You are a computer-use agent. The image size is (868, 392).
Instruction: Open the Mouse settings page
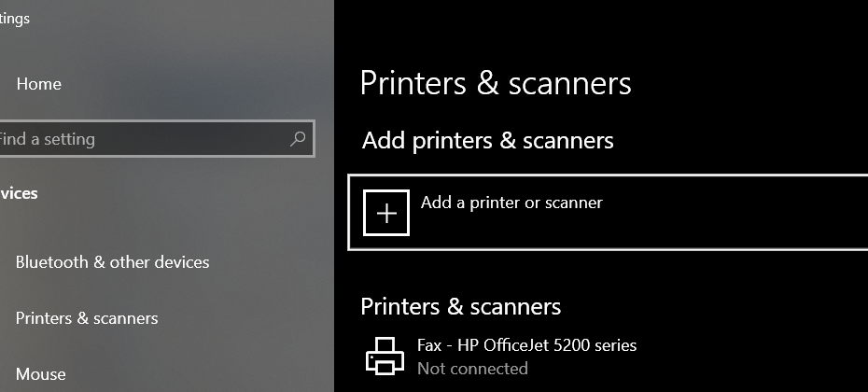(x=40, y=374)
